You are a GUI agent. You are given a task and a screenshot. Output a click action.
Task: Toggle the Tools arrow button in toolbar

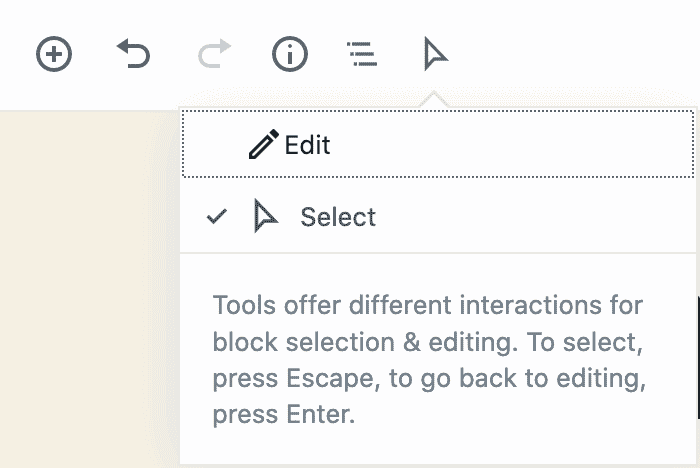[435, 54]
